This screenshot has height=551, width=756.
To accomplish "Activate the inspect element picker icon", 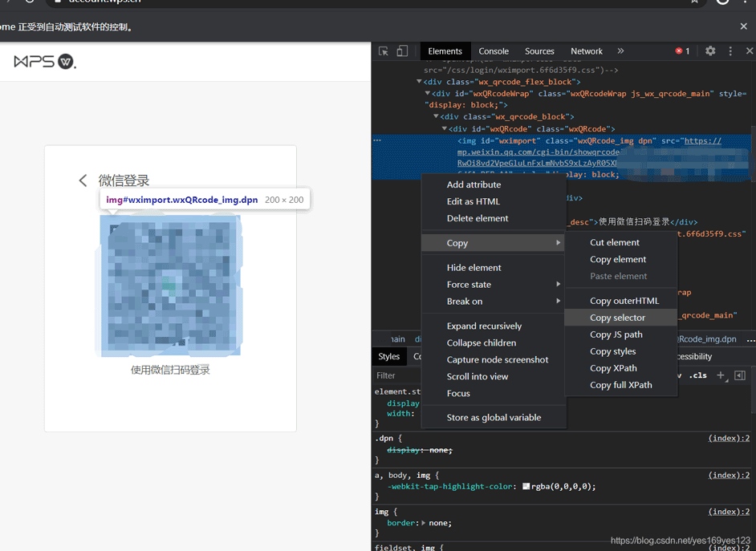I will tap(384, 51).
